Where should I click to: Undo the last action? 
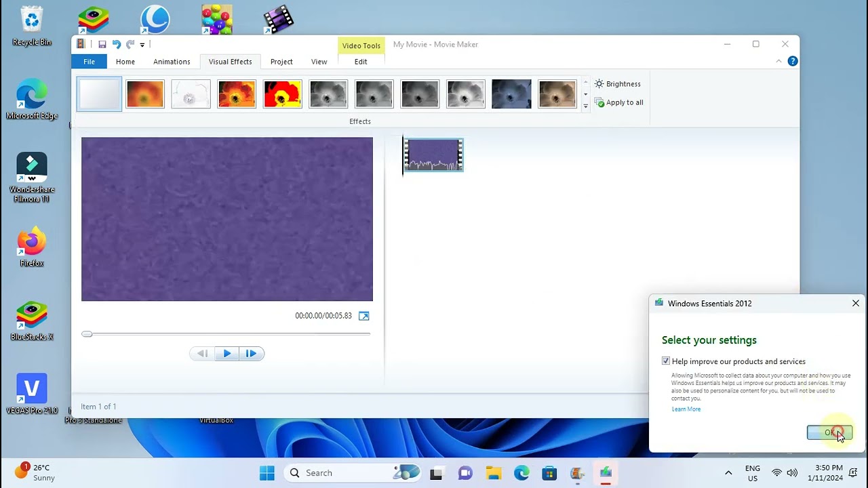(x=116, y=45)
